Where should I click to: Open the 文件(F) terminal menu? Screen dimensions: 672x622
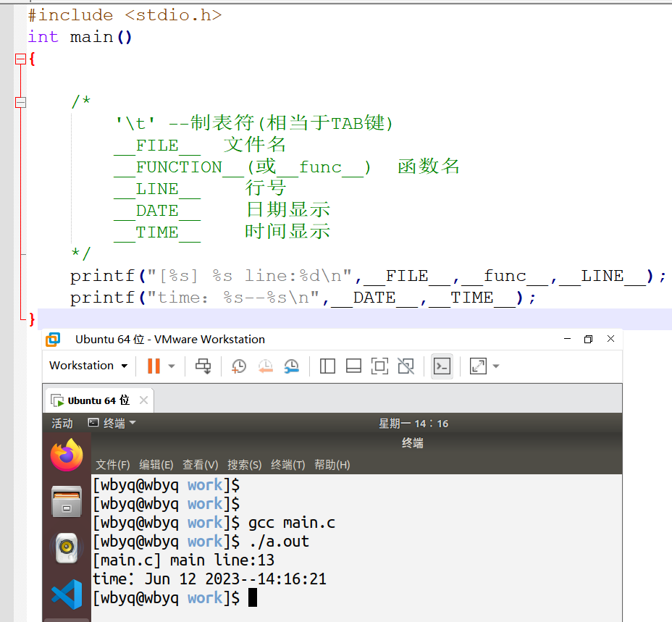click(113, 465)
